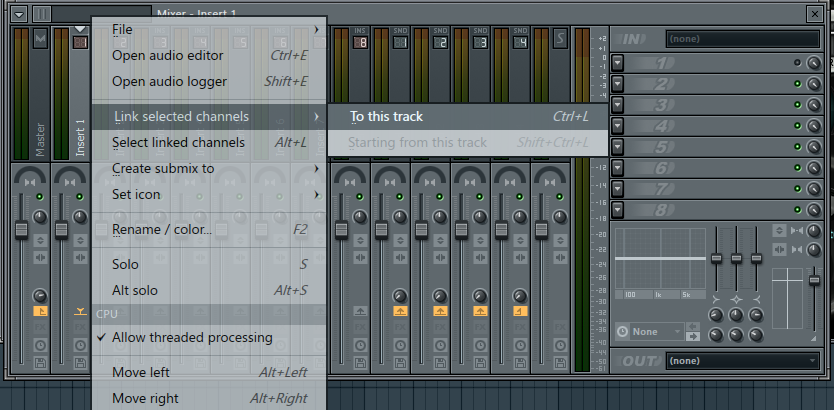The image size is (834, 410).
Task: Open effect slot 3 dropdown arrow
Action: [618, 105]
